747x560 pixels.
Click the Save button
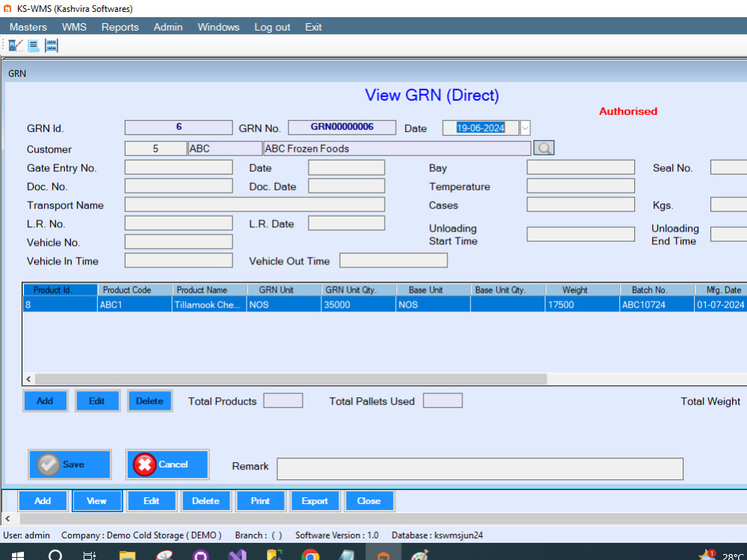[x=69, y=464]
